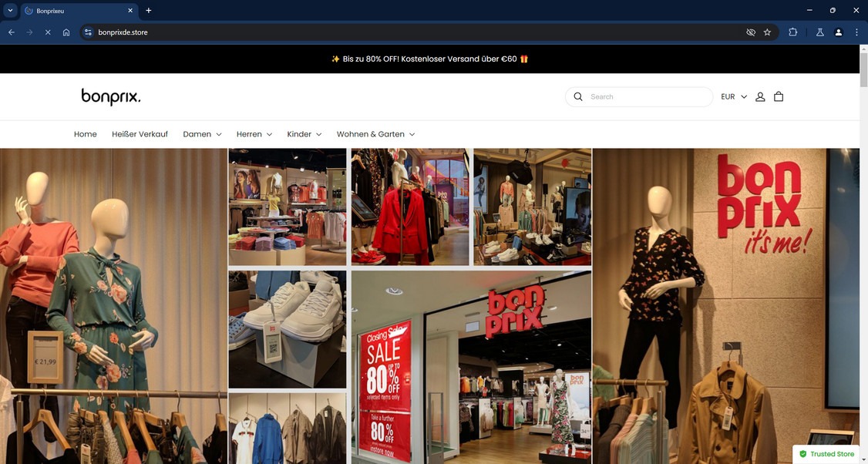Viewport: 868px width, 464px height.
Task: Open the browser extensions puzzle icon
Action: point(792,32)
